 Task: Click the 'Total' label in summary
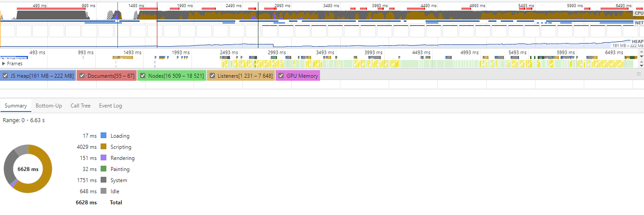point(116,202)
